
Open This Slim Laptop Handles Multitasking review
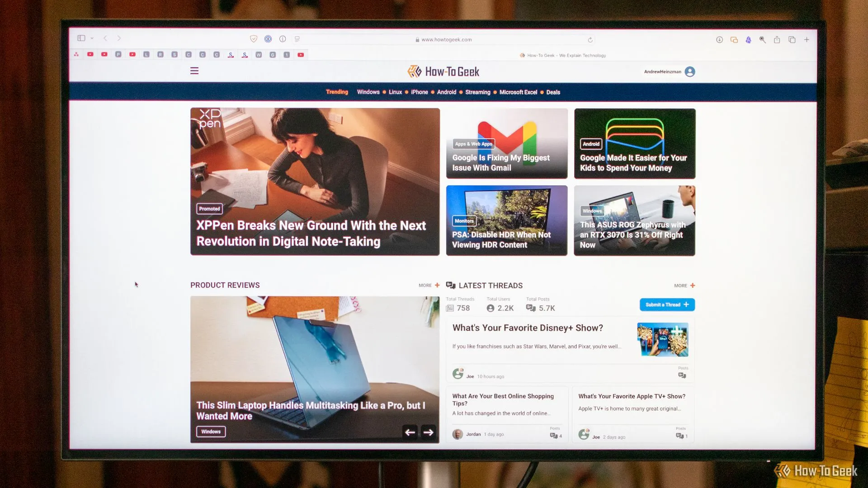pos(311,411)
